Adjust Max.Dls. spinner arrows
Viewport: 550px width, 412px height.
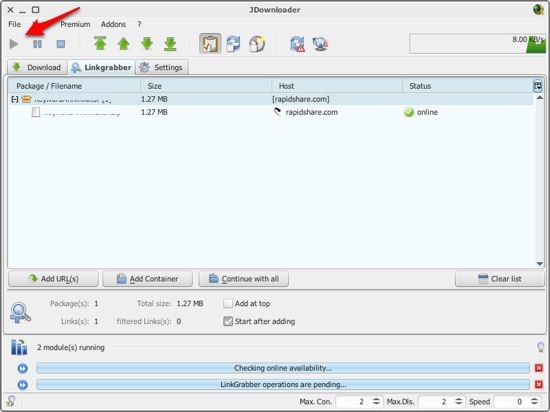pos(458,401)
